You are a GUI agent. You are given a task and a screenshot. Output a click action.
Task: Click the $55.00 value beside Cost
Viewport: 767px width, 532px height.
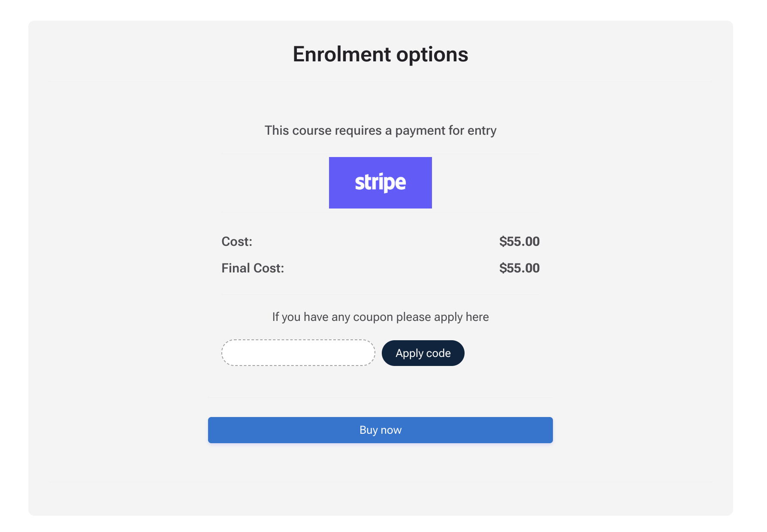519,242
